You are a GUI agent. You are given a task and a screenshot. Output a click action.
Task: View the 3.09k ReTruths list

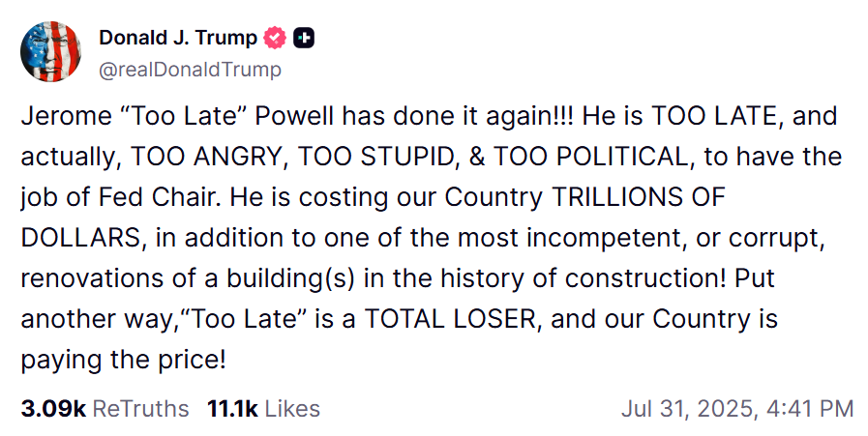click(x=105, y=409)
